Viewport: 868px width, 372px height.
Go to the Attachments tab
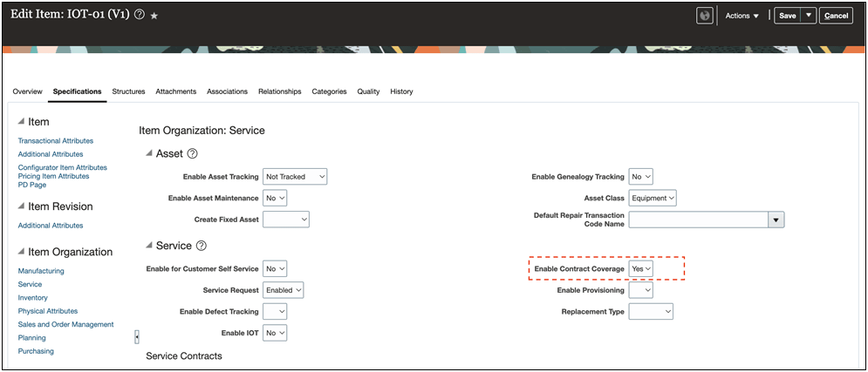[x=176, y=91]
